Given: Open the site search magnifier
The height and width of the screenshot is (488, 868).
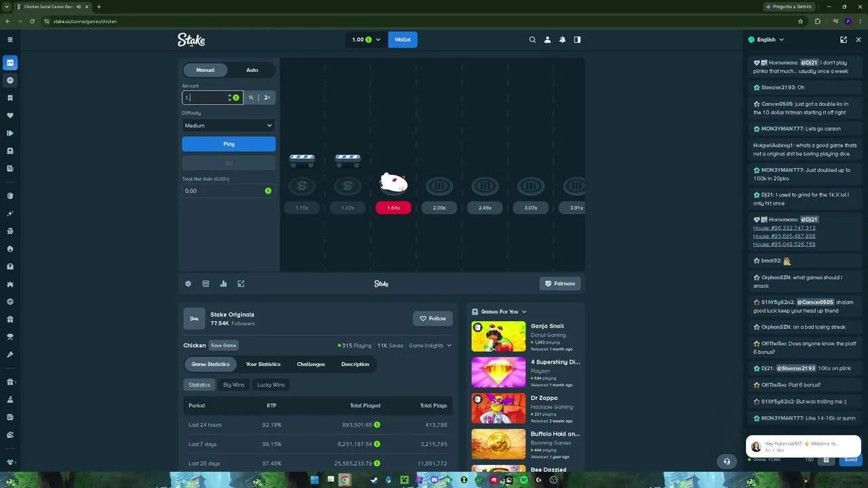Looking at the screenshot, I should click(532, 39).
